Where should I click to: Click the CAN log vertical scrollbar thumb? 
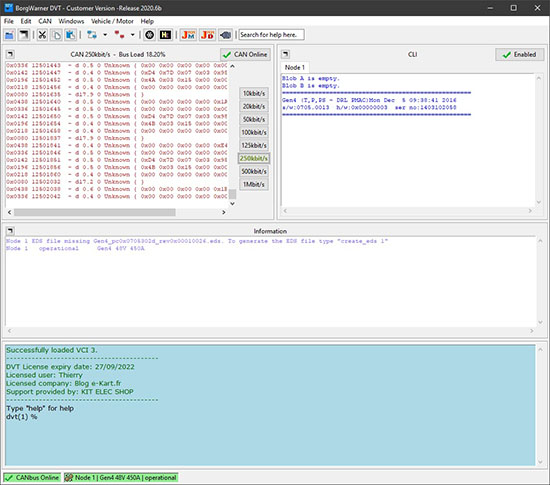pos(232,194)
